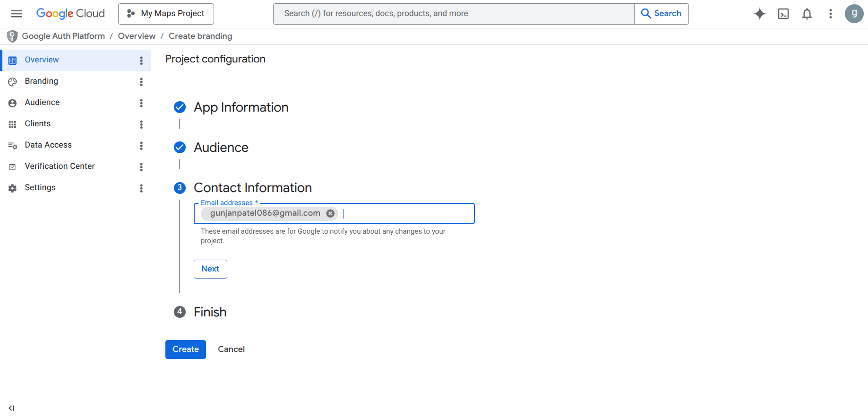Select Data Access in the sidebar
Screen dimensions: 868x420
(76, 145)
